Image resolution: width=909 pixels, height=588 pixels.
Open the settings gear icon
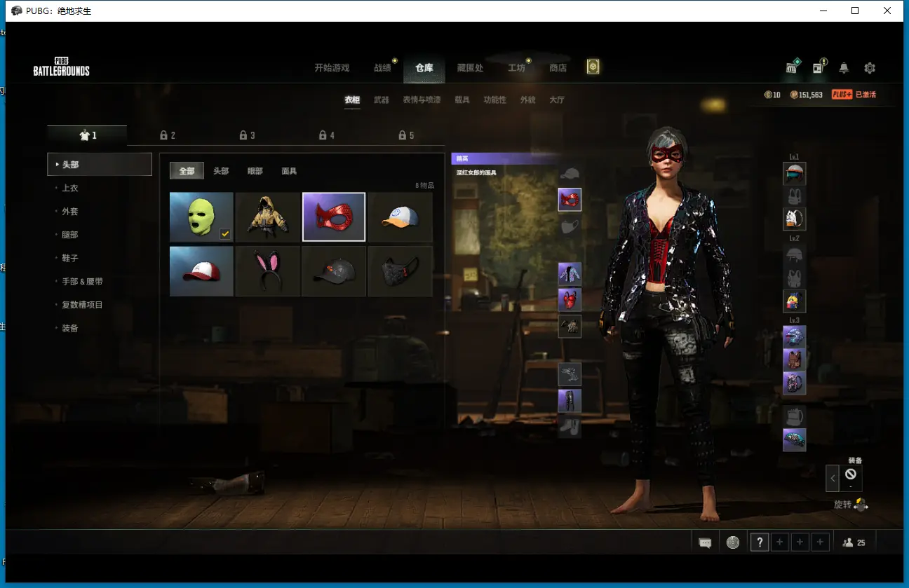tap(870, 68)
